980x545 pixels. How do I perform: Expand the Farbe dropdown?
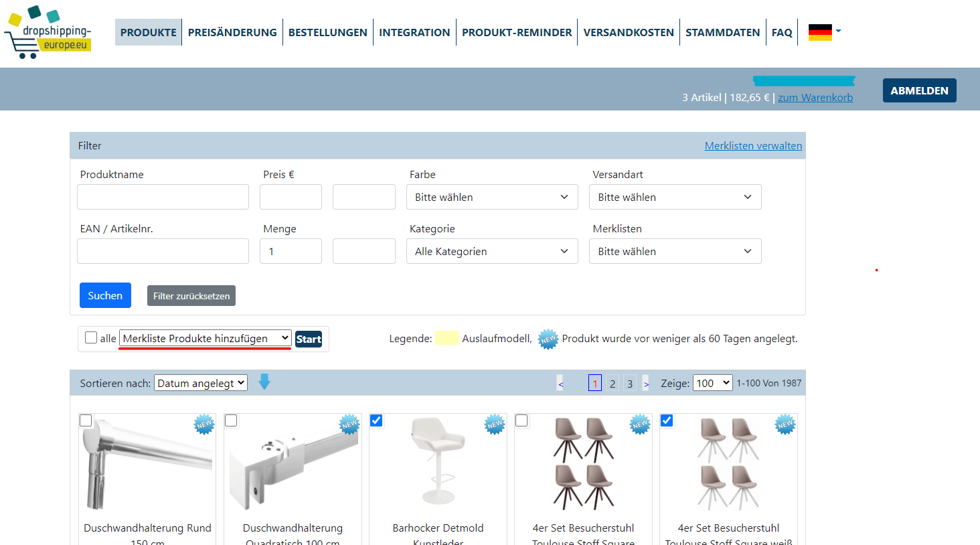491,197
